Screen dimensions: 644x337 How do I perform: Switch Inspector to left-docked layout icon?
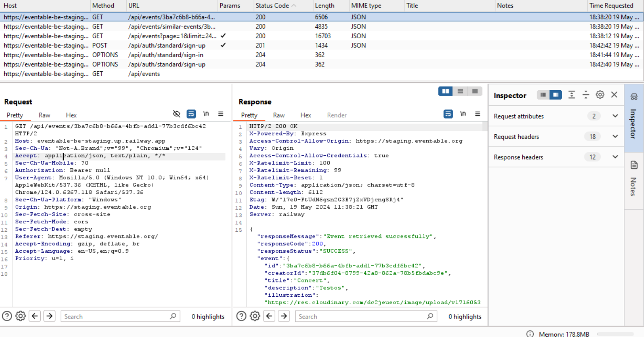click(543, 95)
